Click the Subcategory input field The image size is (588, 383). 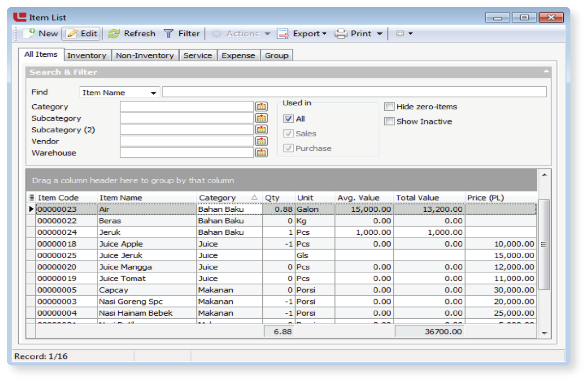click(x=187, y=118)
